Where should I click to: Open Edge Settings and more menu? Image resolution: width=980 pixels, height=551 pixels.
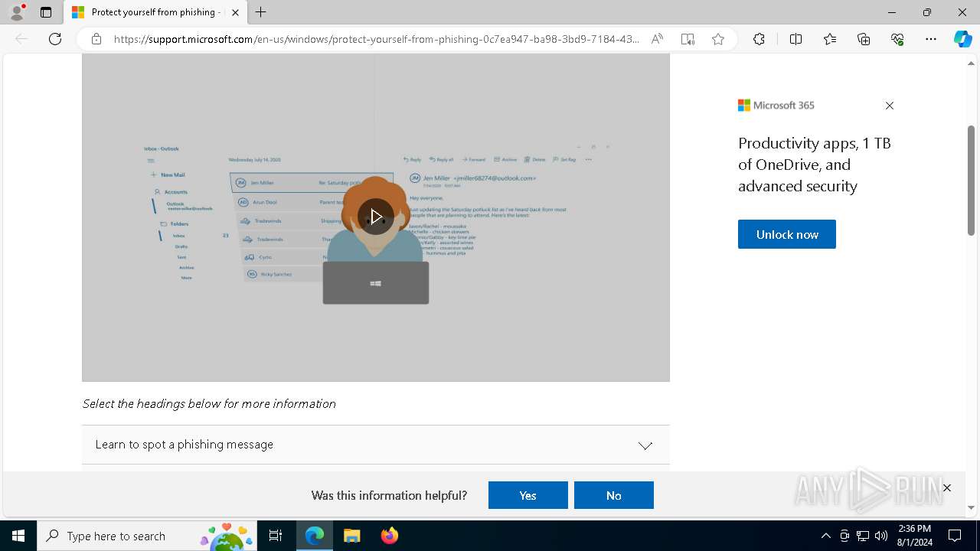click(x=931, y=39)
